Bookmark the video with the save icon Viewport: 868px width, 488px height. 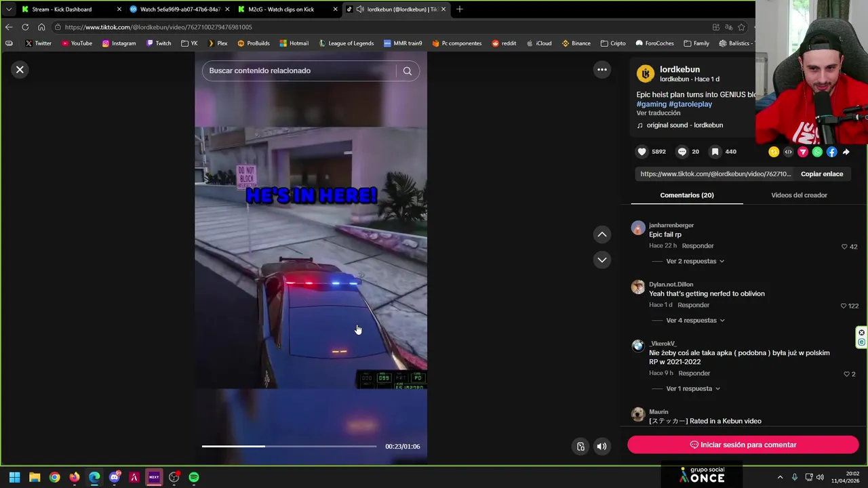click(715, 152)
